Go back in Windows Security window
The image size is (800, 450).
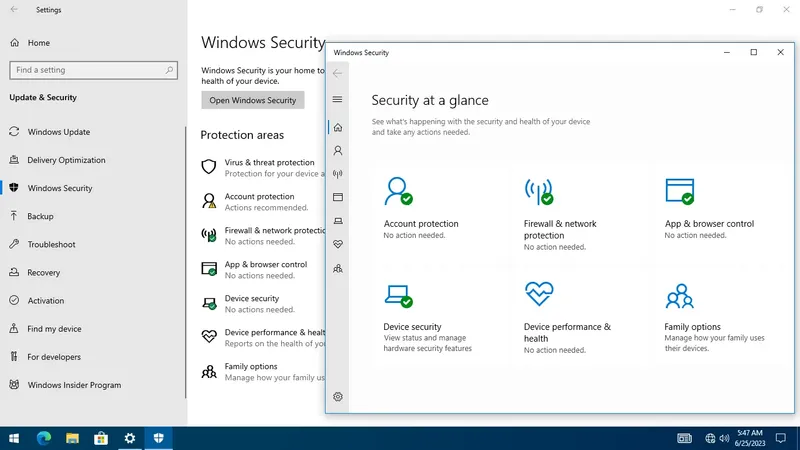click(337, 73)
